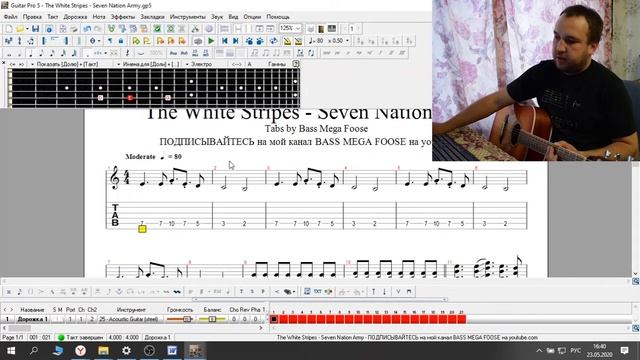Open the Эффекты menu
Viewport: 640px width, 360px height.
tap(123, 17)
